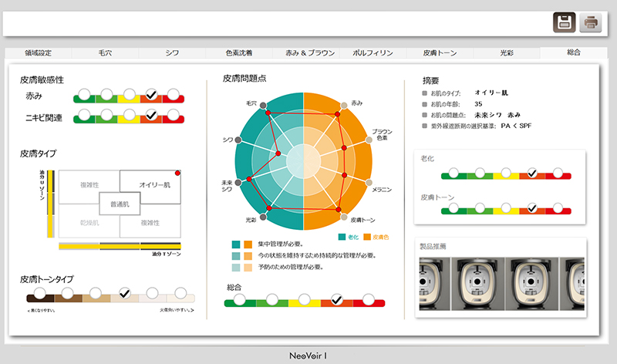The width and height of the screenshot is (617, 364).
Task: Click the NeoVoir I footer label
Action: [308, 356]
